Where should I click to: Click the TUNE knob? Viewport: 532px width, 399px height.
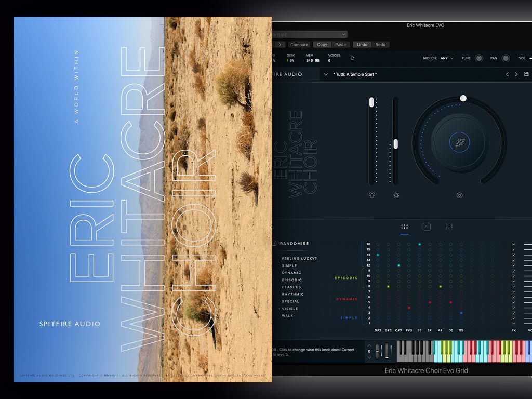(x=478, y=58)
